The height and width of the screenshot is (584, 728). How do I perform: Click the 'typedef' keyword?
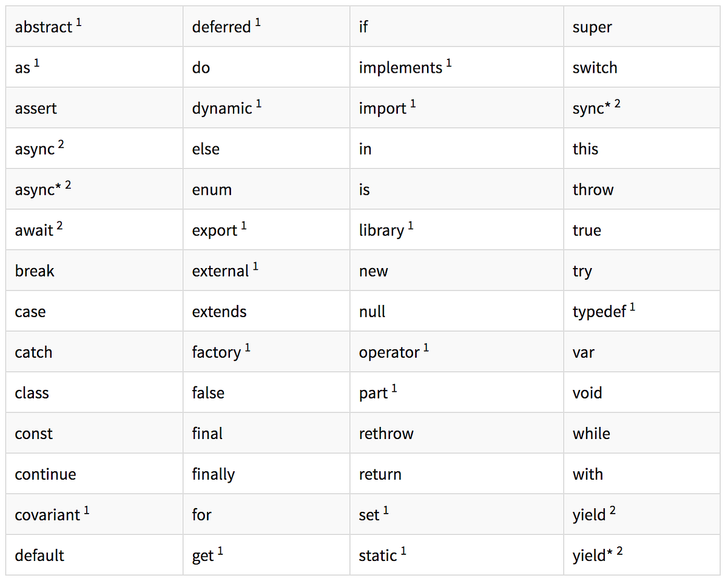pos(599,312)
